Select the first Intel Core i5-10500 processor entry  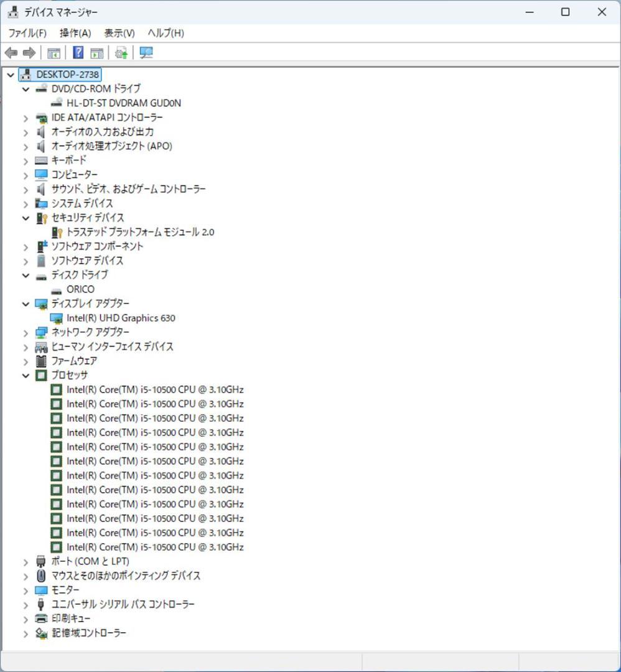coord(156,389)
